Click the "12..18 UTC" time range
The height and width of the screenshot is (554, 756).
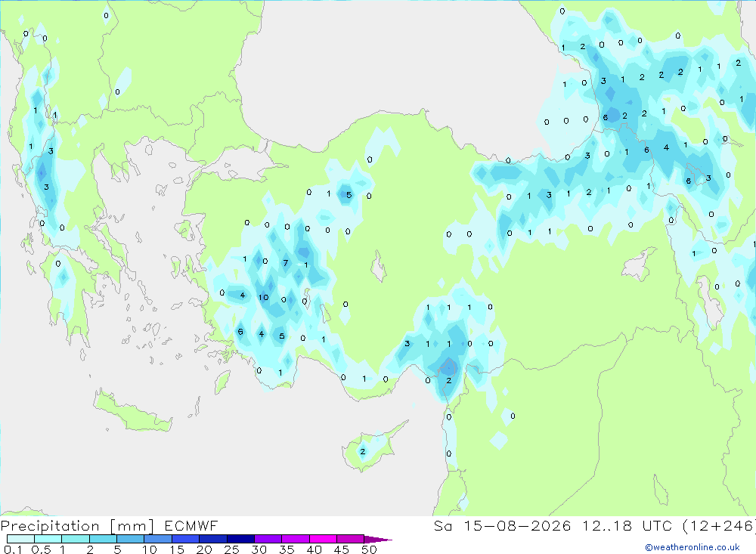(x=627, y=525)
